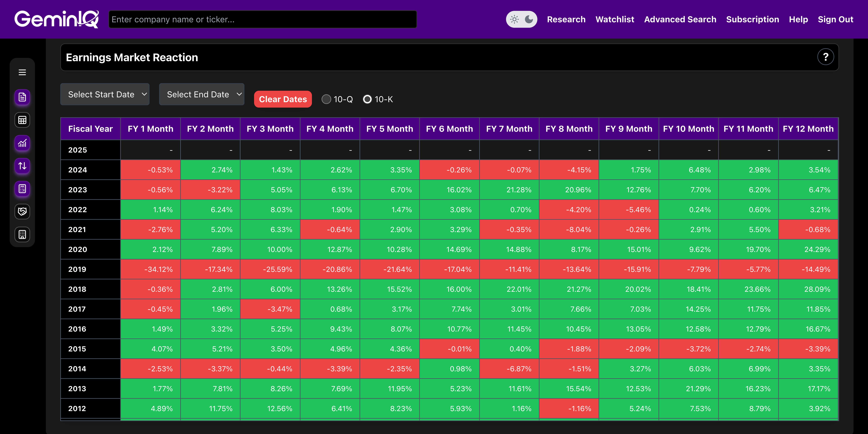
Task: Click the up-down arrows sidebar icon
Action: (22, 166)
